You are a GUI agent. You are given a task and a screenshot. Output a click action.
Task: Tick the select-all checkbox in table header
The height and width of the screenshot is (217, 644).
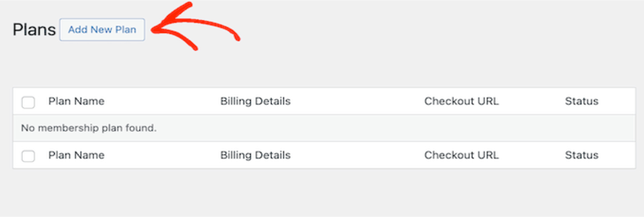pos(28,102)
